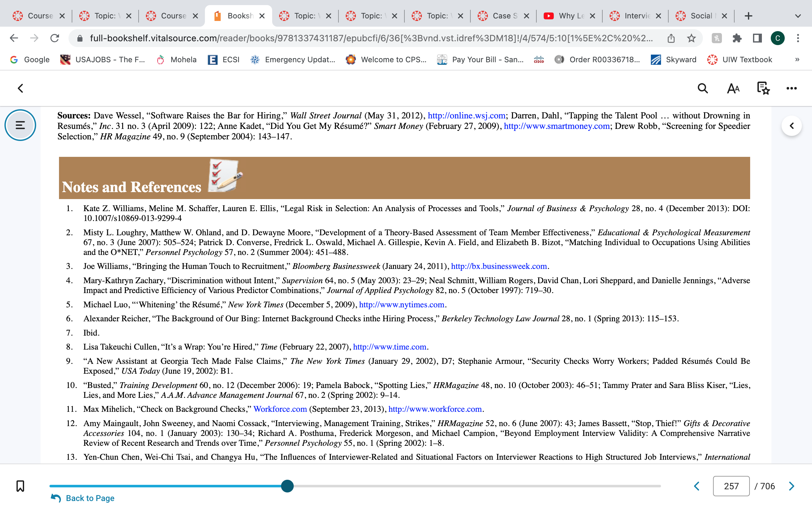Click the browser forward arrow
Image resolution: width=812 pixels, height=508 pixels.
pyautogui.click(x=34, y=38)
